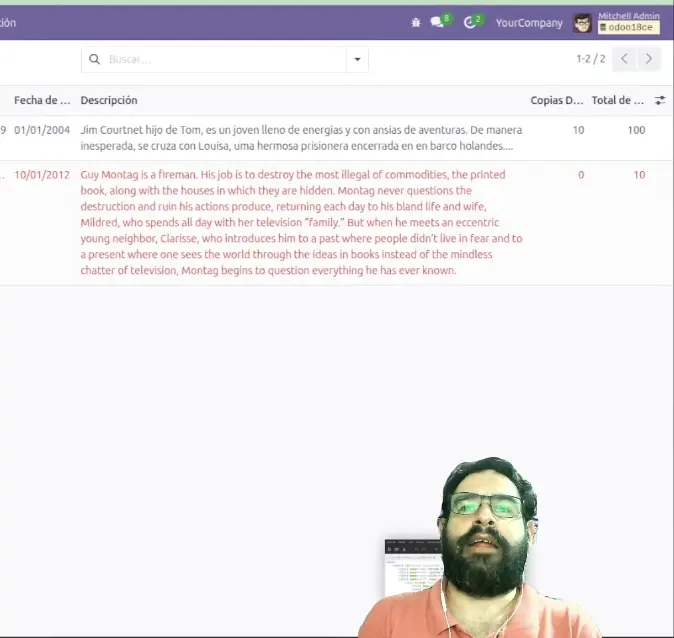Click the 1-2 / 2 pager counter

(590, 59)
